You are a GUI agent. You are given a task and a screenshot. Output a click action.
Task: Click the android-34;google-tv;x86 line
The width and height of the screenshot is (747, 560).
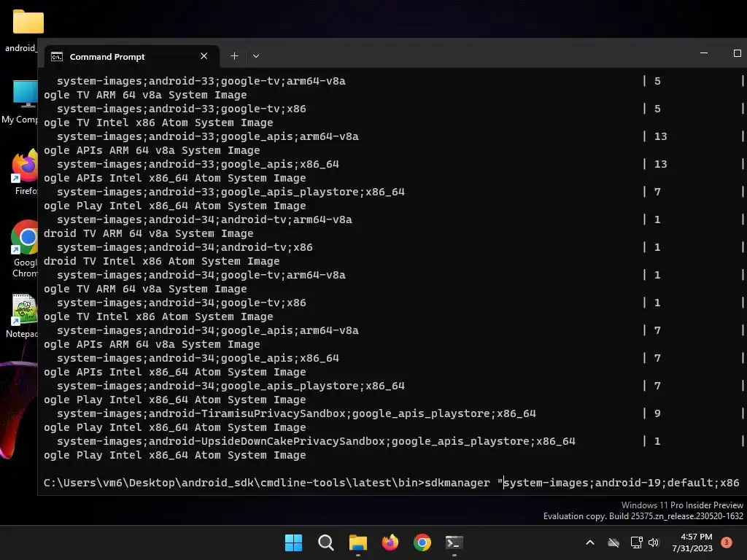pos(182,303)
